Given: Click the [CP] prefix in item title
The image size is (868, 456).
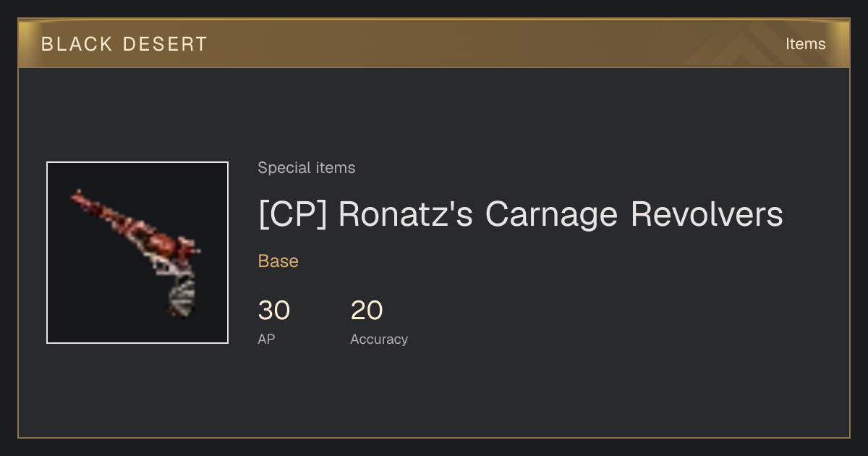Looking at the screenshot, I should (x=293, y=214).
